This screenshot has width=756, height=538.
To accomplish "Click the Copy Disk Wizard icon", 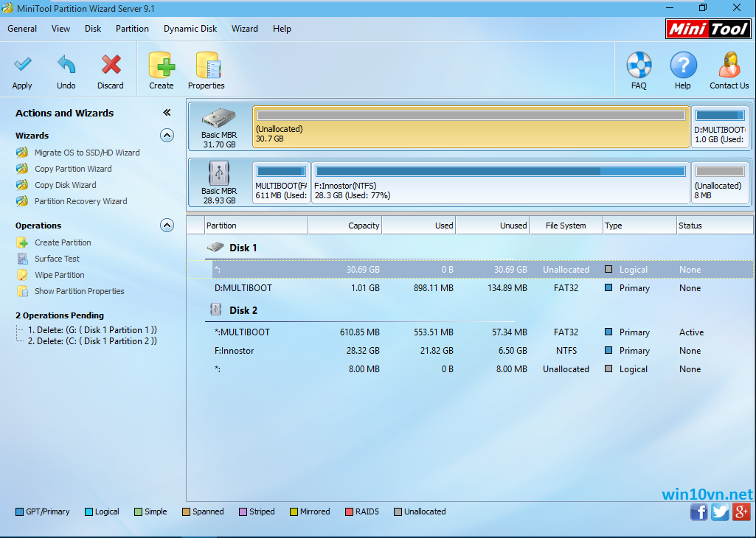I will tap(22, 185).
